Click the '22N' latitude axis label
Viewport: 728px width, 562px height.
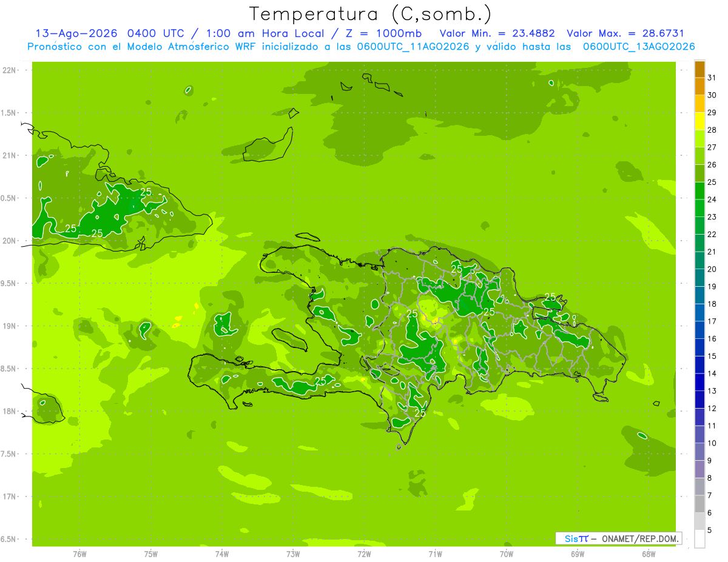pos(9,70)
